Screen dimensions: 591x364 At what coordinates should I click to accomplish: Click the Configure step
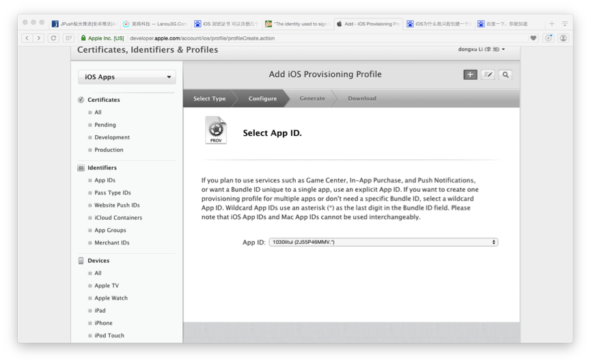(x=262, y=98)
